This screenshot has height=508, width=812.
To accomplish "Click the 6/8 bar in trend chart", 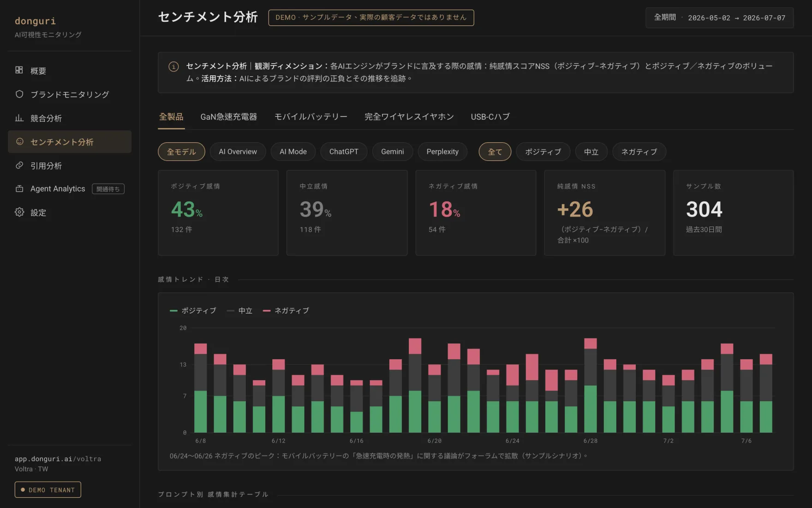I will point(200,388).
